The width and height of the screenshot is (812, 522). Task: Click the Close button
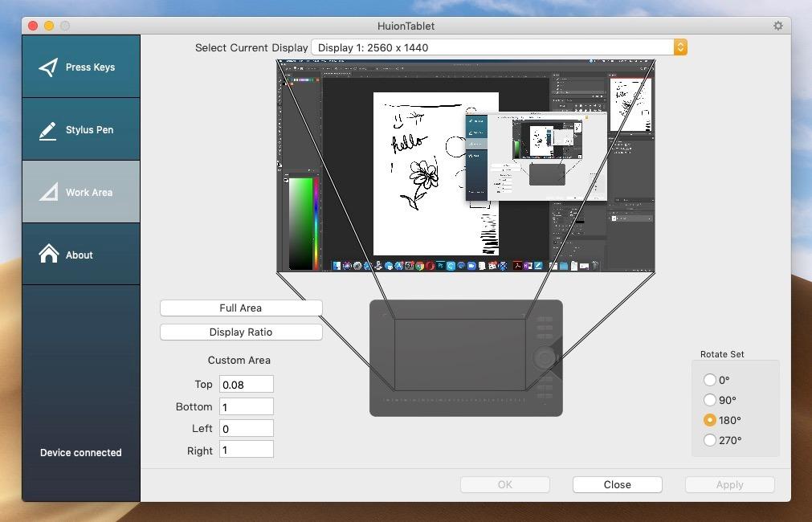[617, 484]
